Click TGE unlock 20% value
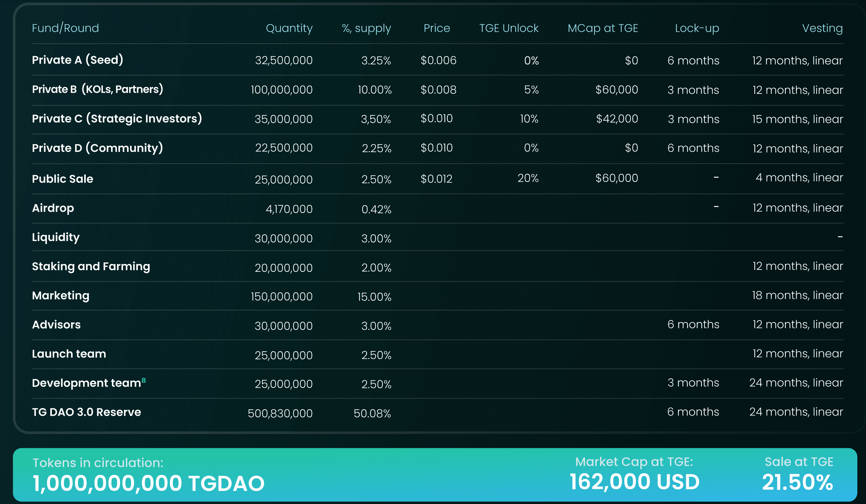866x504 pixels. pyautogui.click(x=528, y=178)
